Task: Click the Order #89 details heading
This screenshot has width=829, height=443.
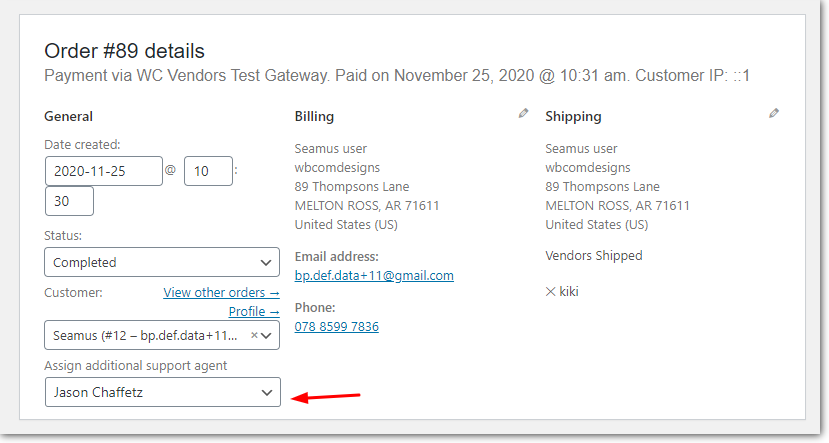Action: coord(124,51)
